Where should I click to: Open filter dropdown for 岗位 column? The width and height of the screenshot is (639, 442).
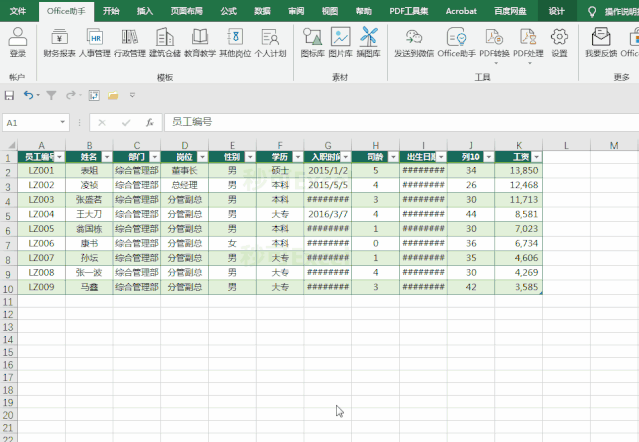[x=203, y=157]
